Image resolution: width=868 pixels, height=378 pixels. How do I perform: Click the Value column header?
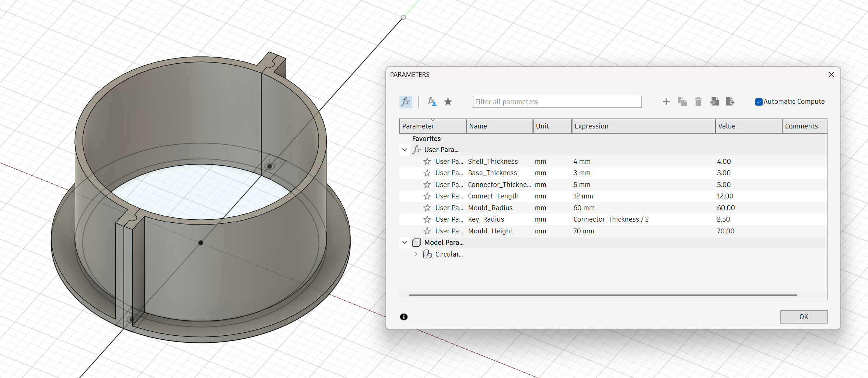pyautogui.click(x=749, y=126)
